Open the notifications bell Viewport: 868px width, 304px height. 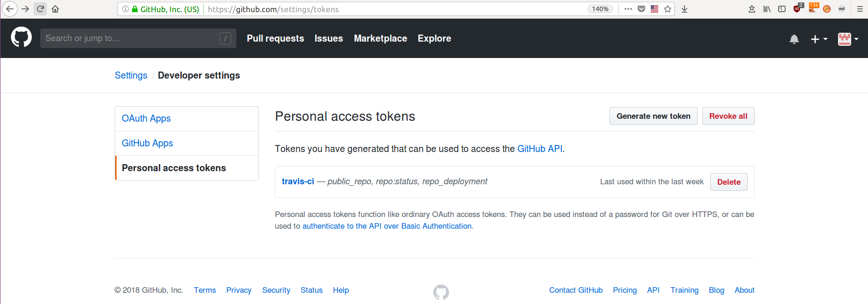pos(794,39)
